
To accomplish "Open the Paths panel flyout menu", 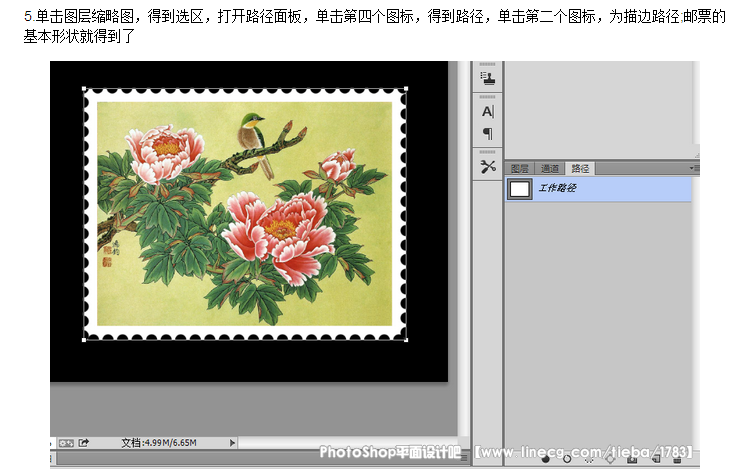I will pos(694,168).
